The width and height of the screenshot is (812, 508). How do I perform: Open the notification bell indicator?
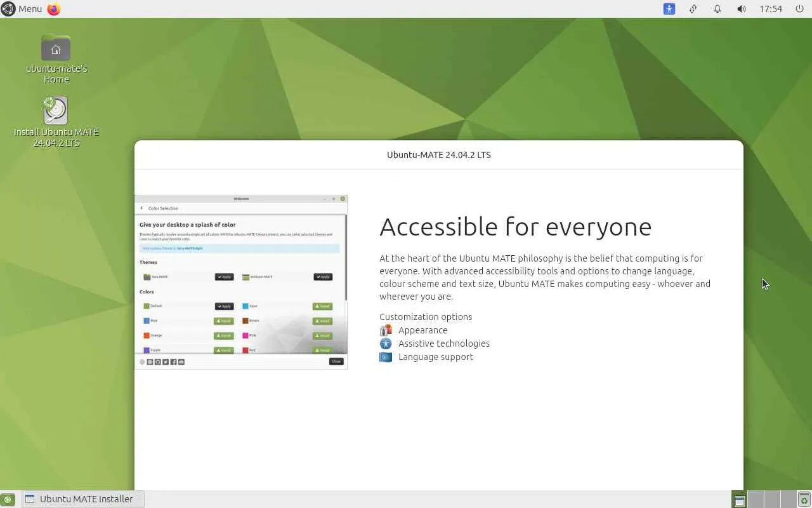[717, 9]
